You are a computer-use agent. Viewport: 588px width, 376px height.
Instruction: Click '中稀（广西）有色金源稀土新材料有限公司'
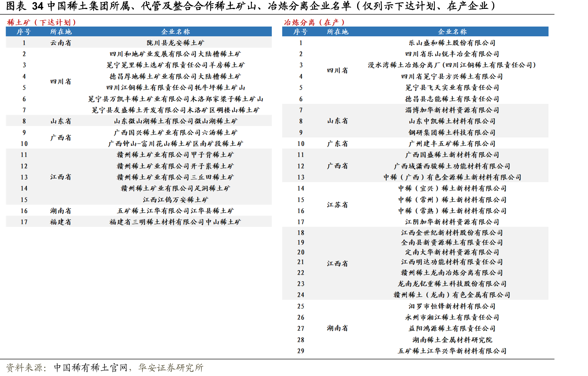coord(452,177)
